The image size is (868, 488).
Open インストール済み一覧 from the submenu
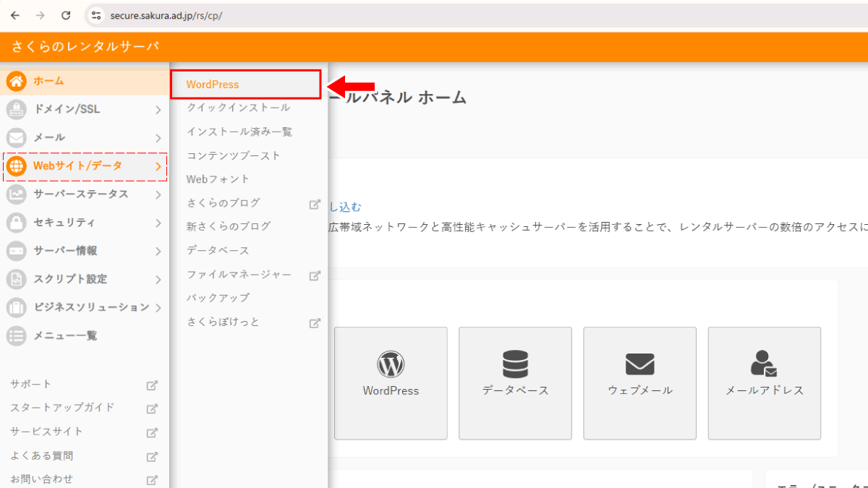(239, 132)
